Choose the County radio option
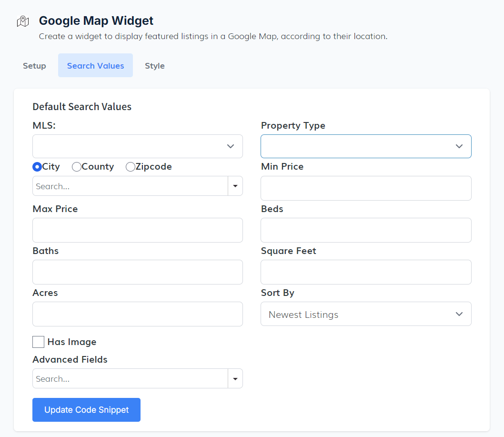504x437 pixels. click(77, 167)
